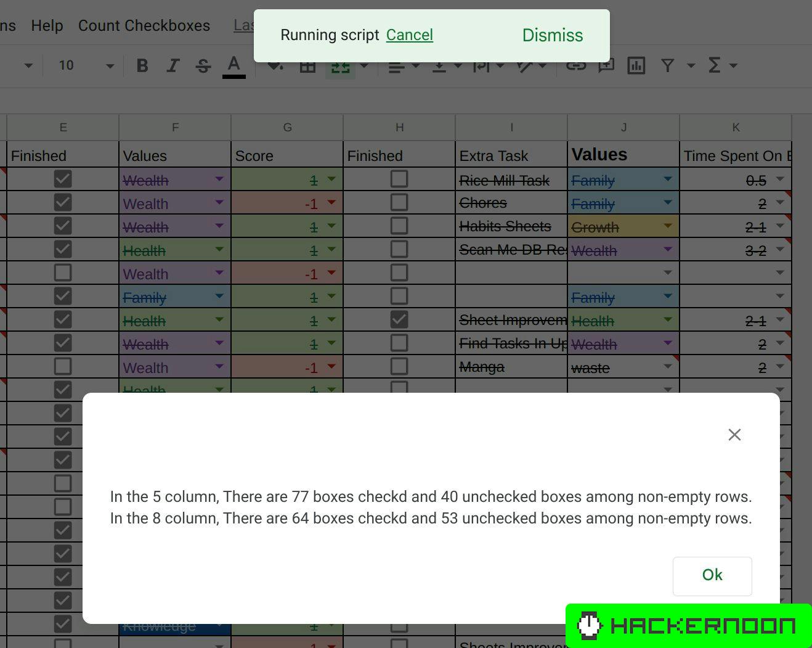Open the Help menu
Viewport: 812px width, 648px height.
pyautogui.click(x=47, y=25)
